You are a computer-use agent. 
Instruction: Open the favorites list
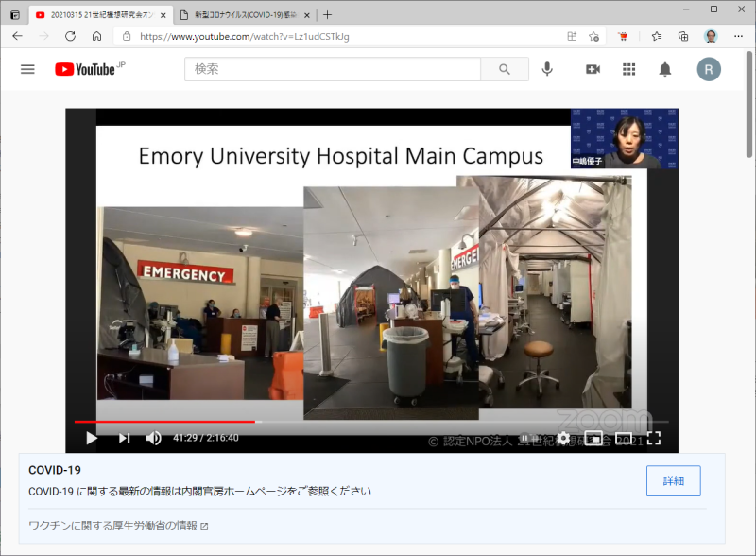657,36
